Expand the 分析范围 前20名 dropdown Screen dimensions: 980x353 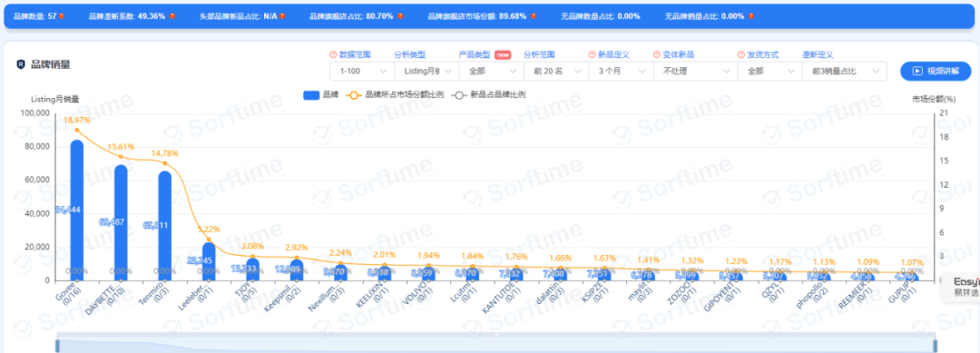coord(555,71)
